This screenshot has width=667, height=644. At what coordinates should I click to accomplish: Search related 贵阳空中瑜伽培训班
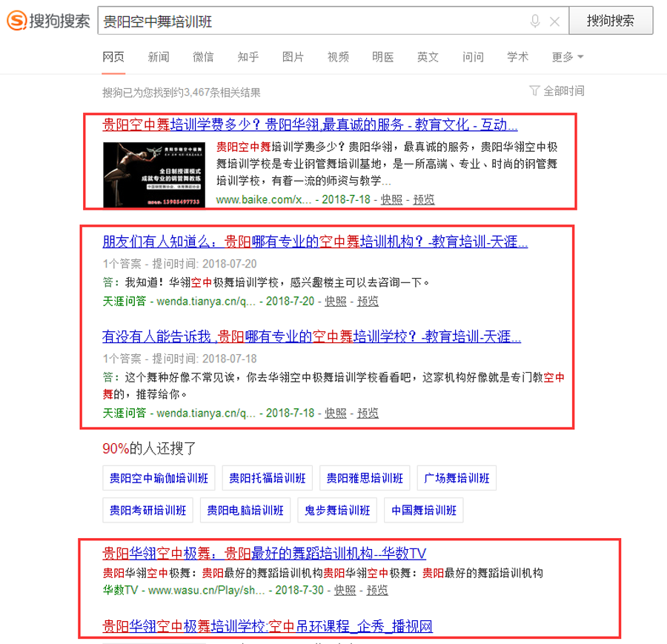click(x=159, y=478)
